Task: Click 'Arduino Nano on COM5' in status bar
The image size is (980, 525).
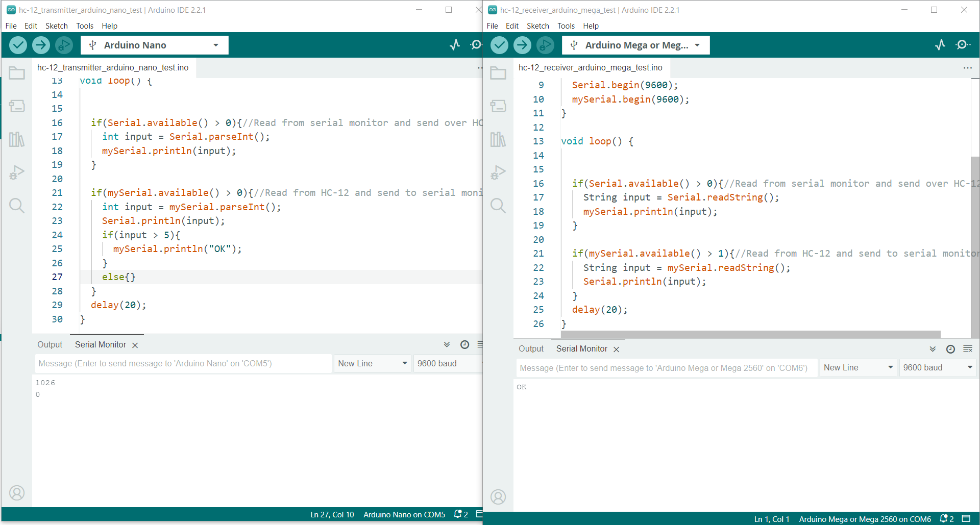Action: tap(404, 515)
